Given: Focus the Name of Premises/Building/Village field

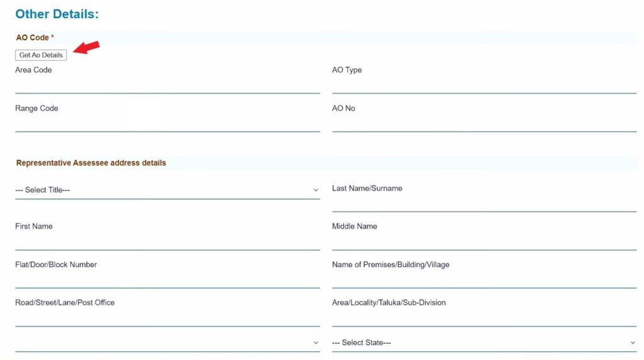Looking at the screenshot, I should (x=484, y=280).
